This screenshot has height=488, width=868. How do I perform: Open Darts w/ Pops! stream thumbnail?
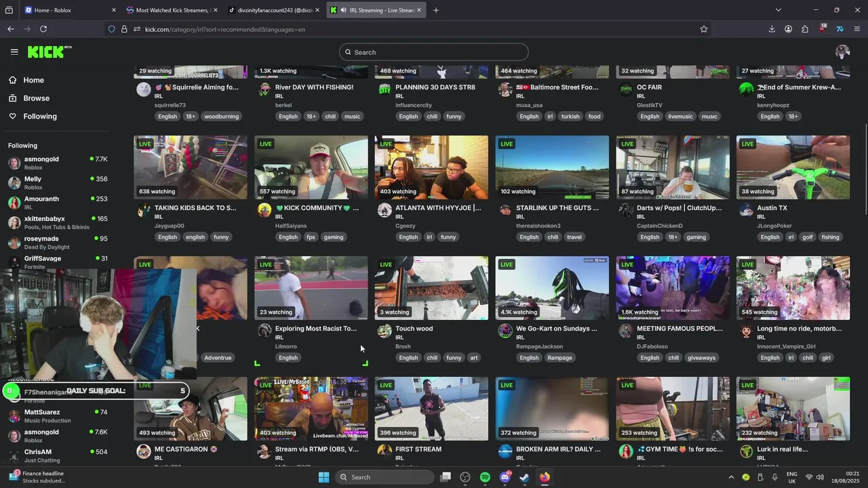tap(673, 167)
